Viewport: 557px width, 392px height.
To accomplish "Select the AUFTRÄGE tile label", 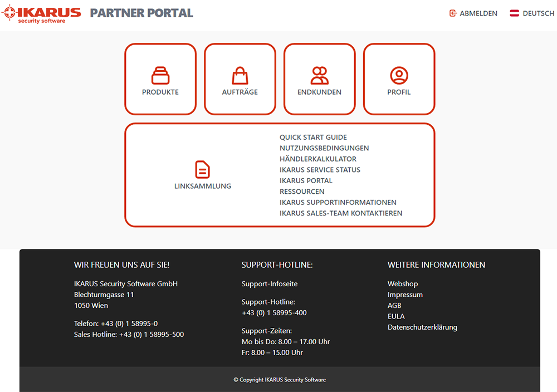I will [240, 92].
